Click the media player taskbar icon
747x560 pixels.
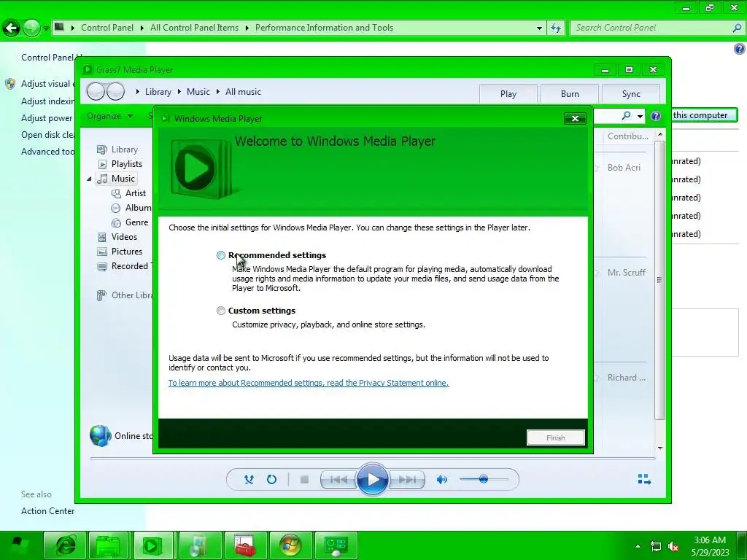coord(153,545)
